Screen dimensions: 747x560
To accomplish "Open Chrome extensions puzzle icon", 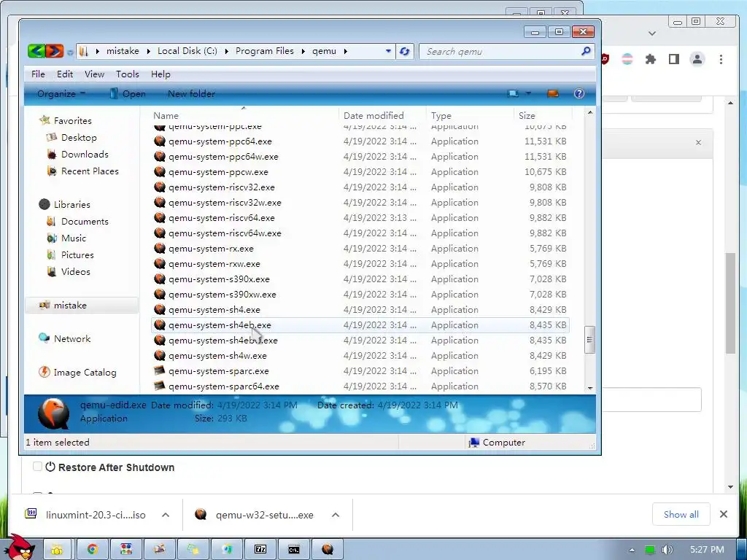I will tap(650, 59).
